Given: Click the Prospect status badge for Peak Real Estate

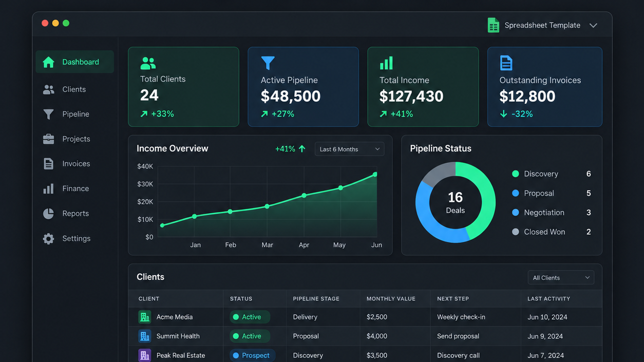Looking at the screenshot, I should point(253,355).
